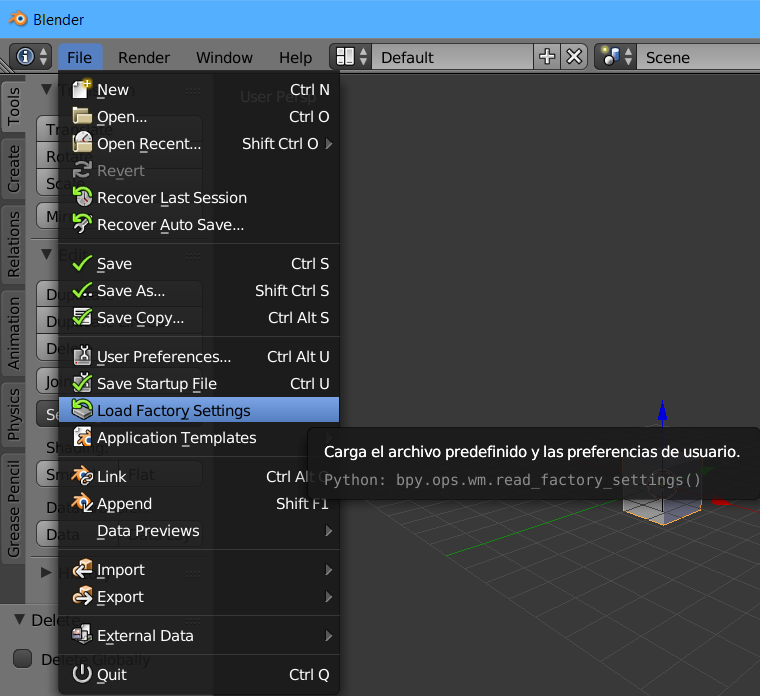Image resolution: width=760 pixels, height=696 pixels.
Task: Switch to the Physics sidebar tab
Action: tap(14, 414)
